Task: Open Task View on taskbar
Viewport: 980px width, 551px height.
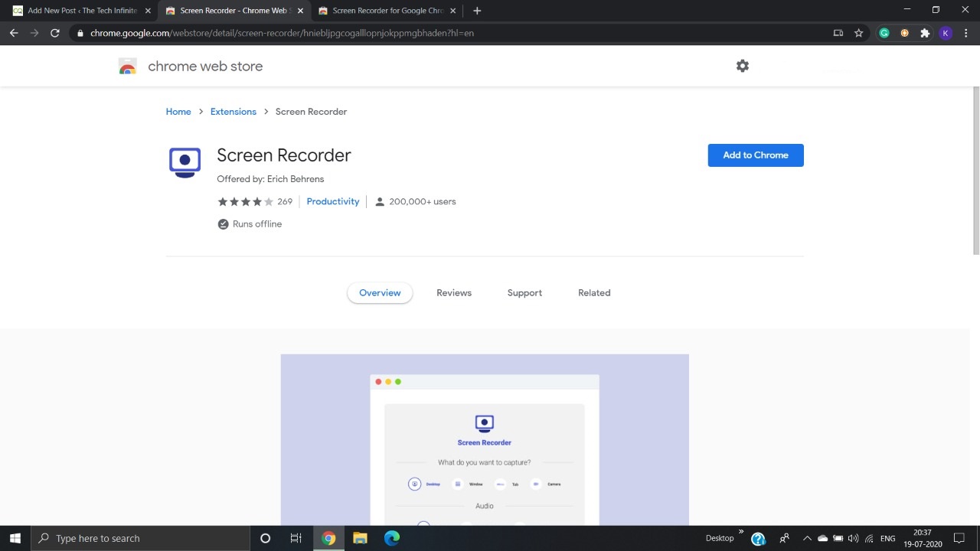Action: [296, 538]
